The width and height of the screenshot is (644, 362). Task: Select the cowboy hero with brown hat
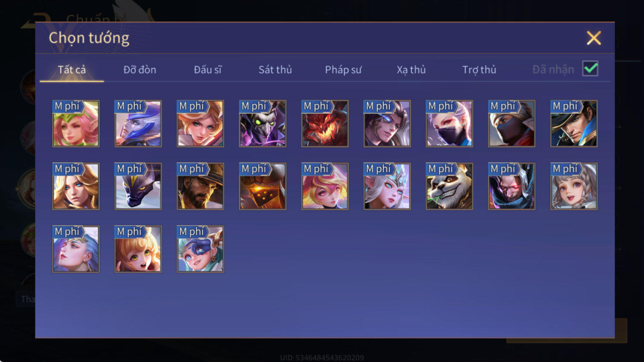[x=200, y=186]
